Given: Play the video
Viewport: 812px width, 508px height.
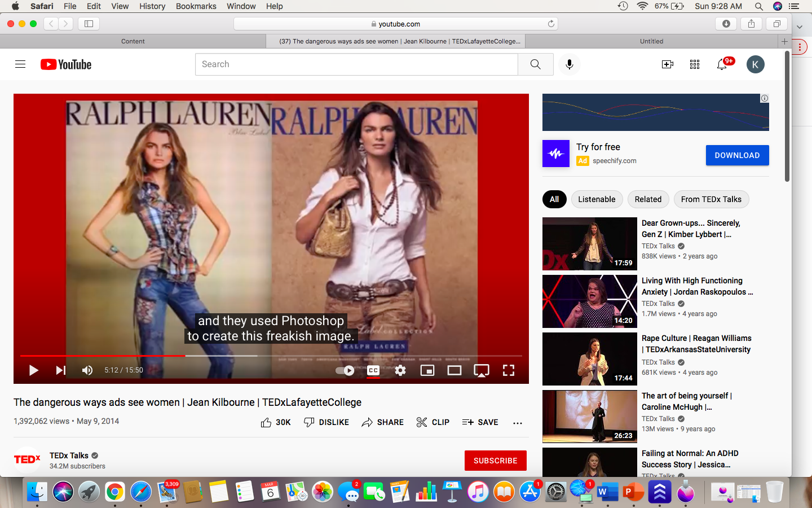Looking at the screenshot, I should (33, 370).
